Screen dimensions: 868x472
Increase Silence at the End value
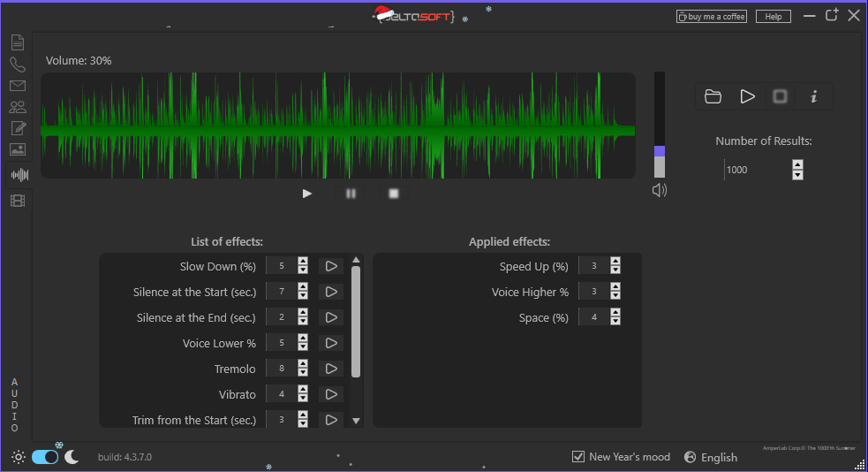303,313
